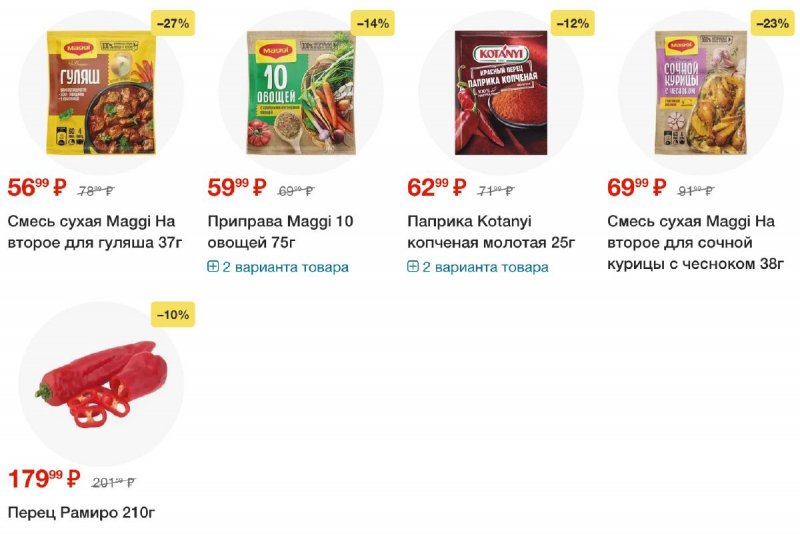Open 'Смесь сухая Maggi На второе для гуляша 37г'

click(95, 232)
